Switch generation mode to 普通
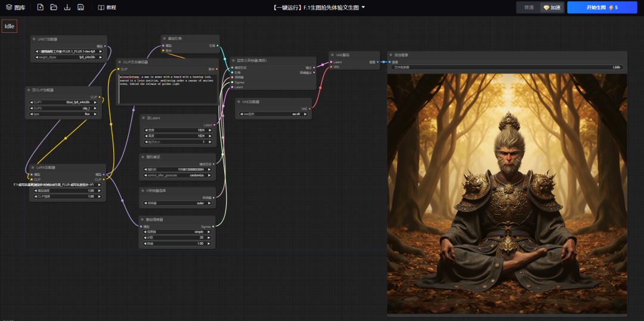644x321 pixels. 529,7
